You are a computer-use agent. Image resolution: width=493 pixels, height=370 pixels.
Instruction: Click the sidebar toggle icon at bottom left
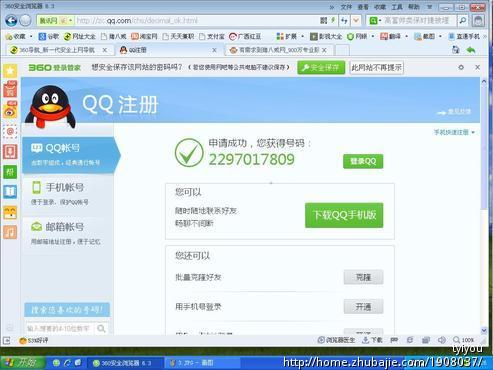tap(7, 340)
